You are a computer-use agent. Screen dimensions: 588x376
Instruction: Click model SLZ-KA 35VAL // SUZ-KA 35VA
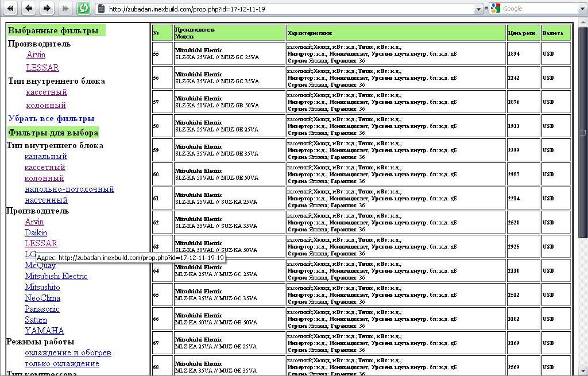coord(216,226)
